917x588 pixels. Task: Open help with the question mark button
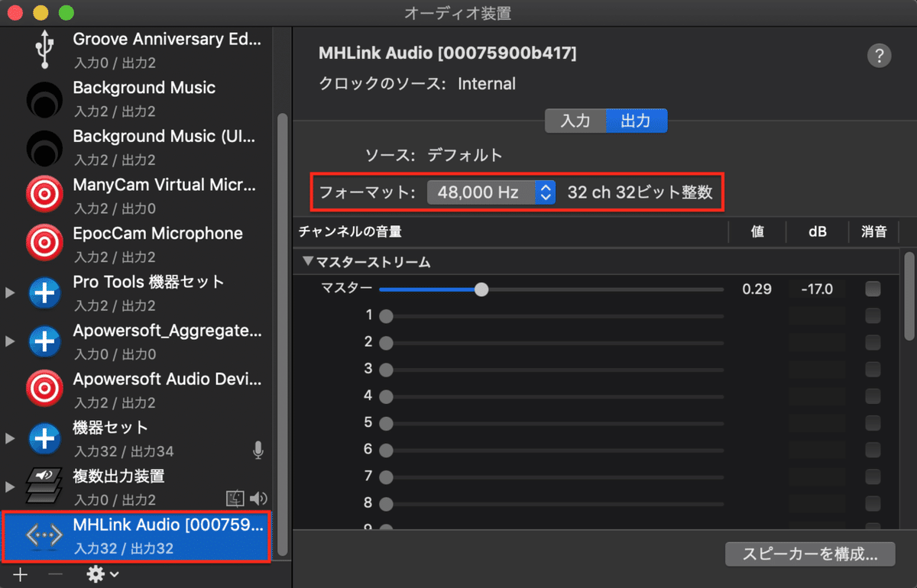tap(880, 56)
